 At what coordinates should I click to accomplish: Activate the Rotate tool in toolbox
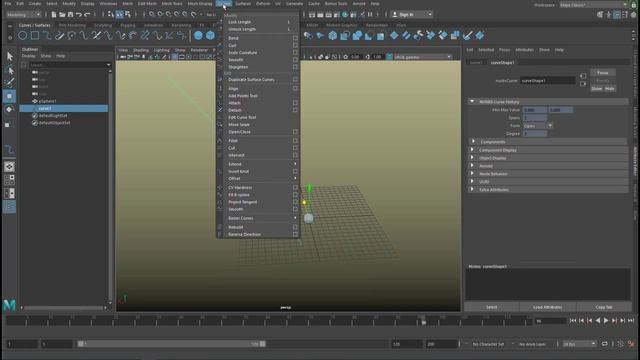(x=9, y=110)
